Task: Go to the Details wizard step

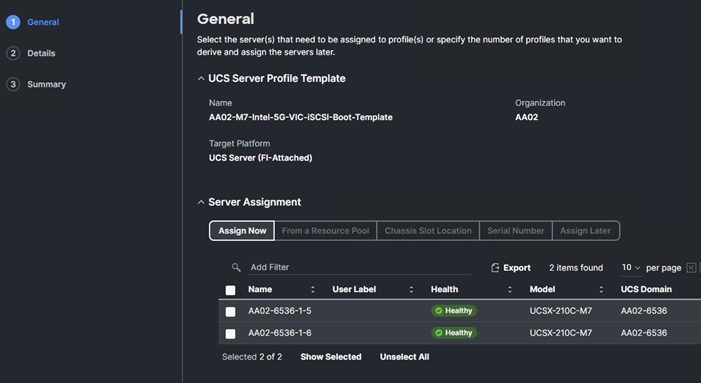Action: coord(41,53)
